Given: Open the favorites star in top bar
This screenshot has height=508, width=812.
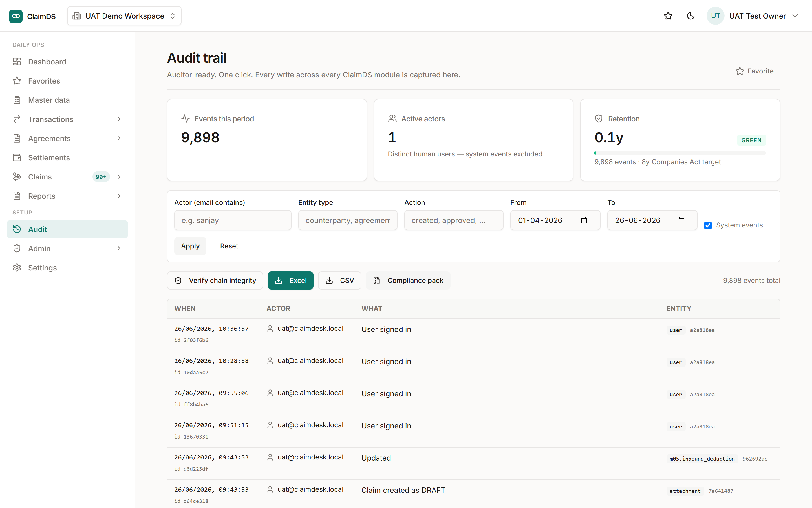Looking at the screenshot, I should (668, 16).
